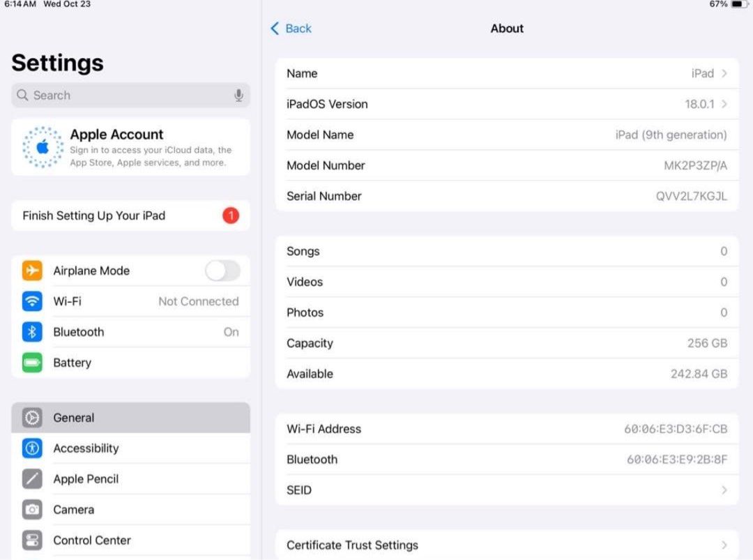Tap the Sign in to access iCloud description
Image resolution: width=753 pixels, height=560 pixels.
(x=151, y=156)
